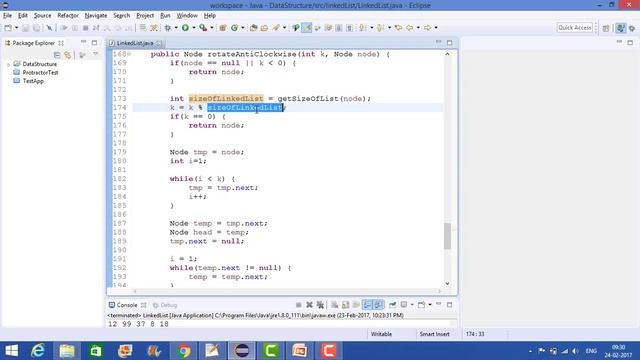Click the highlighted sizeOfLinkedList on line 173
The width and height of the screenshot is (640, 360).
point(226,98)
